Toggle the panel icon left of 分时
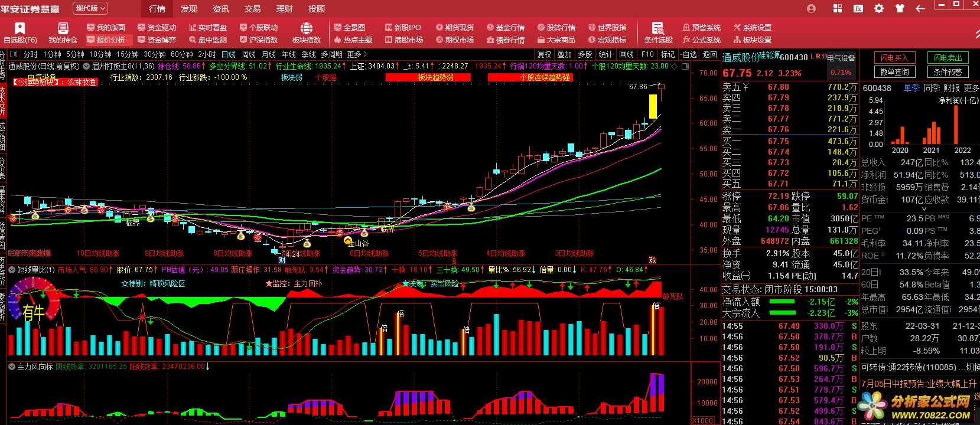This screenshot has height=425, width=980. pos(15,54)
